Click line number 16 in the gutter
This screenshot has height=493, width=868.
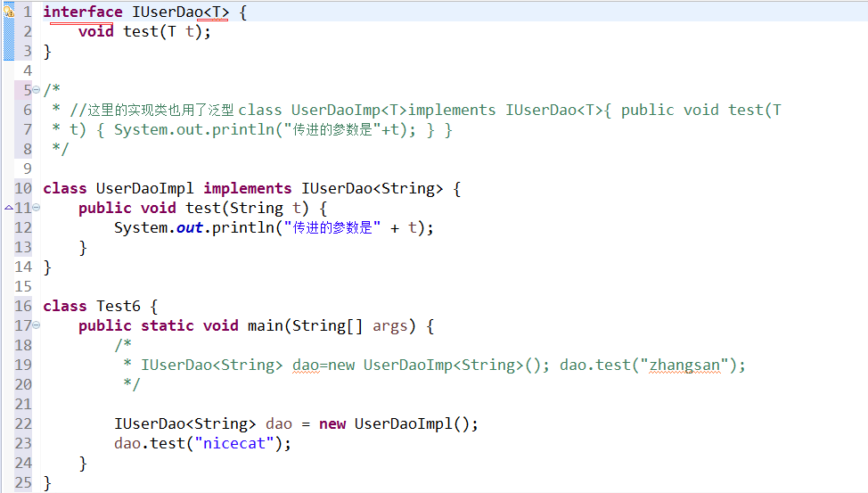(23, 307)
